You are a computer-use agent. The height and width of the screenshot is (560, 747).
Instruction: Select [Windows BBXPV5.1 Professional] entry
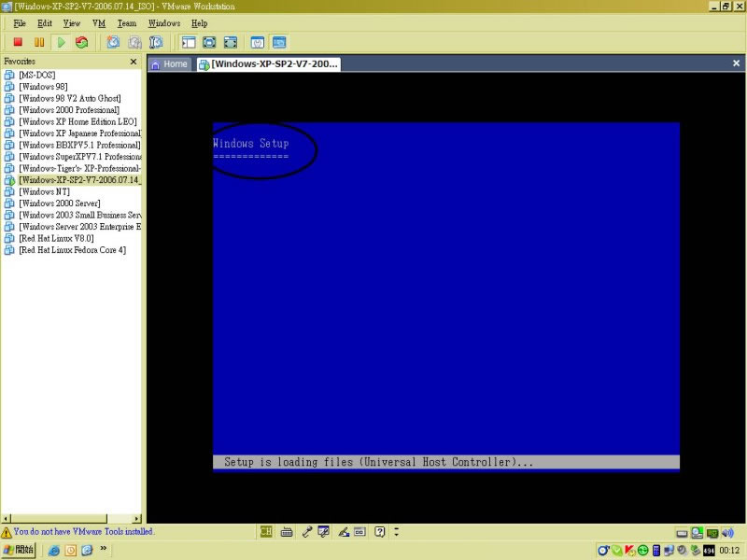[73, 145]
